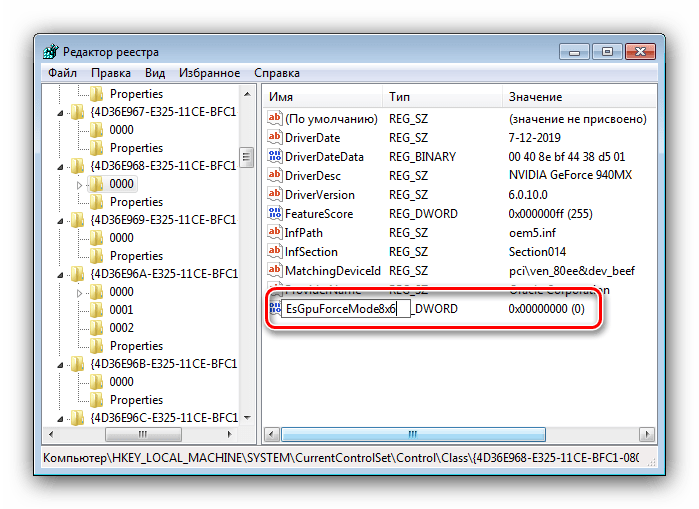
Task: Open the Файл menu
Action: 62,73
